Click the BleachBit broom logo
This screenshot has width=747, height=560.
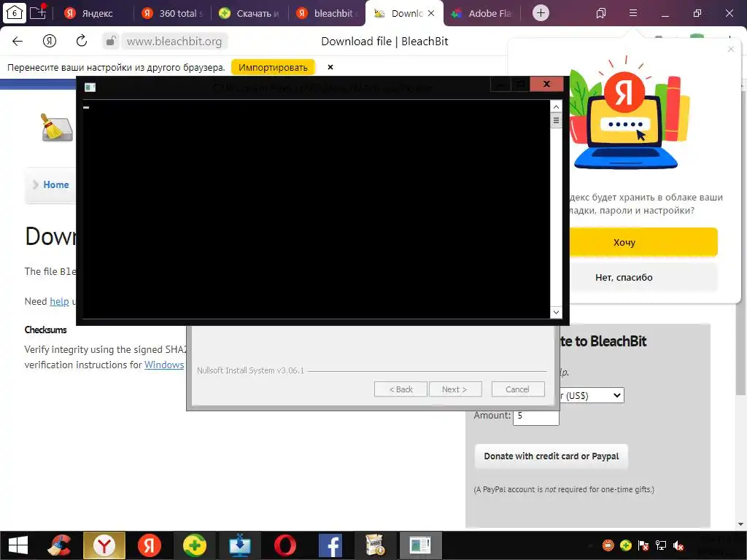point(57,127)
